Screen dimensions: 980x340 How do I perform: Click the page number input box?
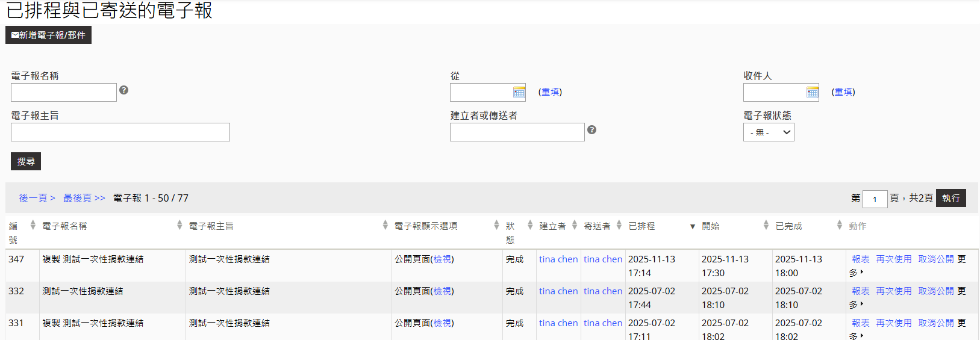pyautogui.click(x=875, y=199)
